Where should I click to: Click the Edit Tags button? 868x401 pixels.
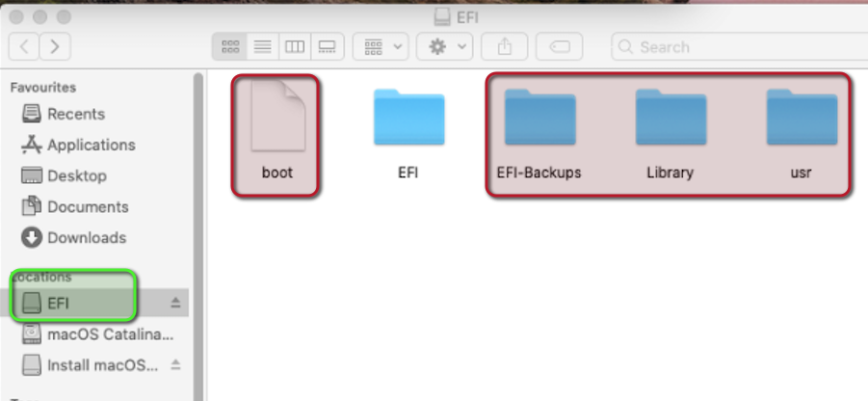click(559, 47)
